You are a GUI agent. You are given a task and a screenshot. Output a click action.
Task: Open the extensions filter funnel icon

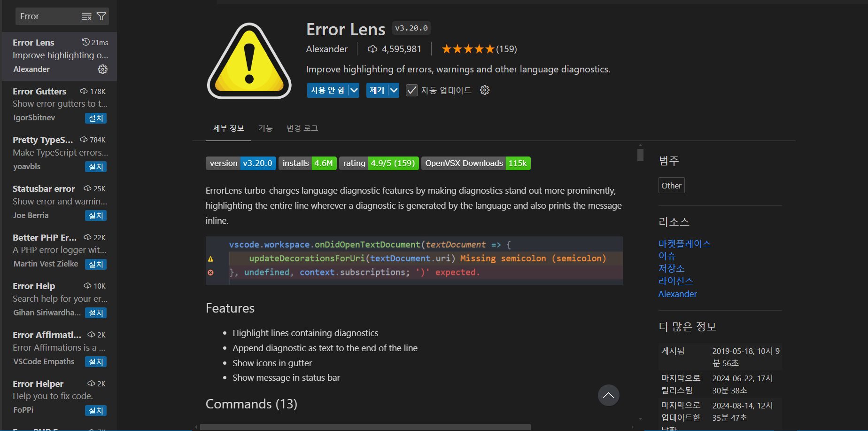(101, 16)
